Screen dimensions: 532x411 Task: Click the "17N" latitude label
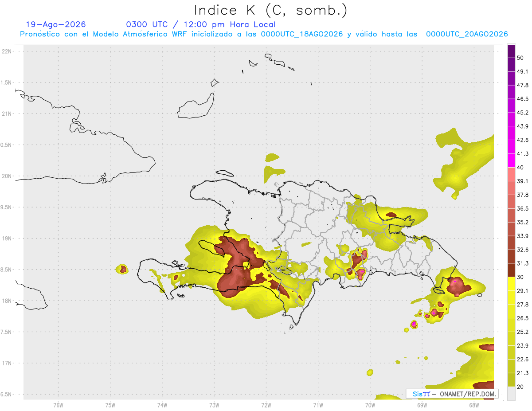[x=7, y=363]
